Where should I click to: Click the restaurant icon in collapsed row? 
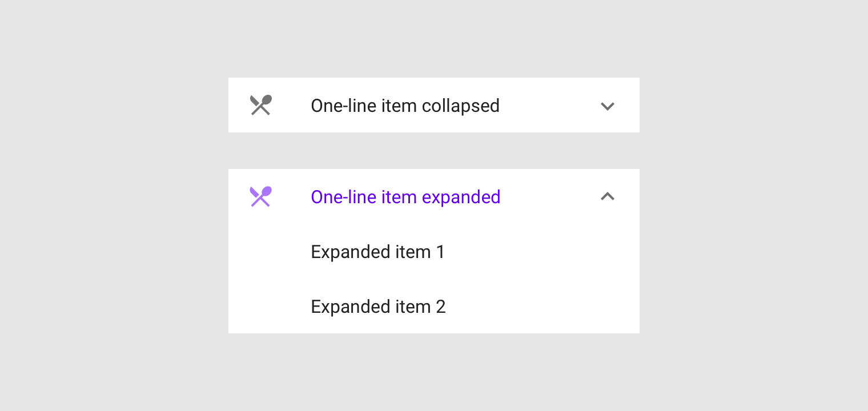[261, 105]
